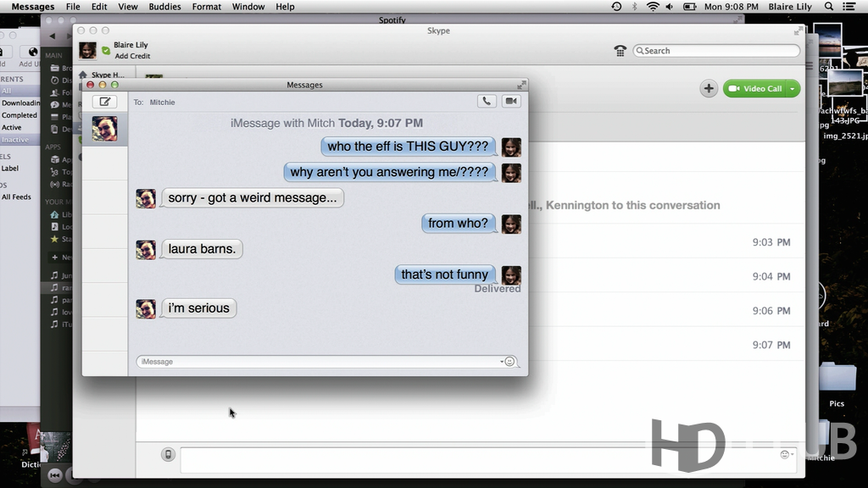Click the Skype send SMS phone icon
Screen dimensions: 868x488
coord(168,455)
